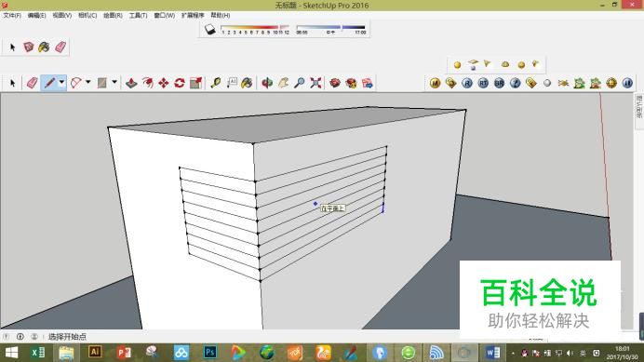Select the Push/Pull tool

pos(131,83)
